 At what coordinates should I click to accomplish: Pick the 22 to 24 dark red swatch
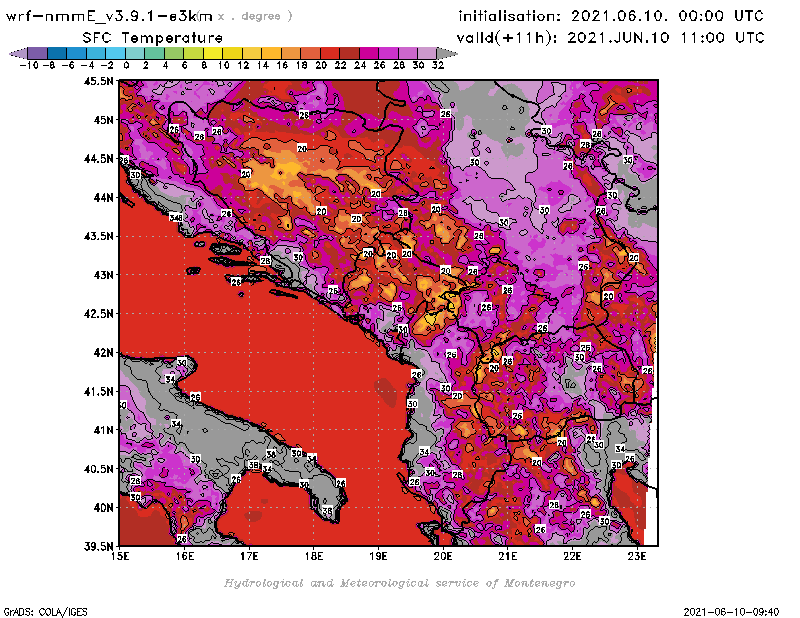tap(349, 53)
